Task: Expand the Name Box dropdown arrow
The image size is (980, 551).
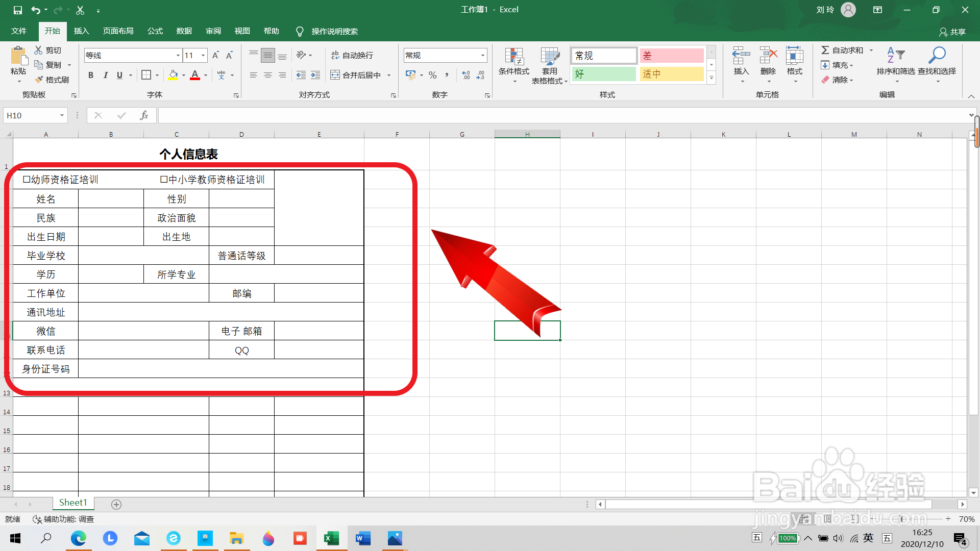Action: 62,115
